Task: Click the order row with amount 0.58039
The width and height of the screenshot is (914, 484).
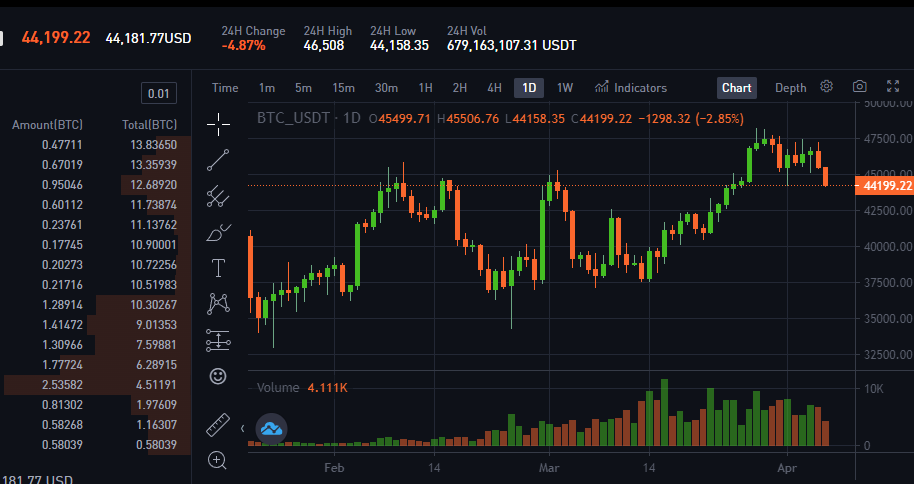Action: (x=97, y=445)
